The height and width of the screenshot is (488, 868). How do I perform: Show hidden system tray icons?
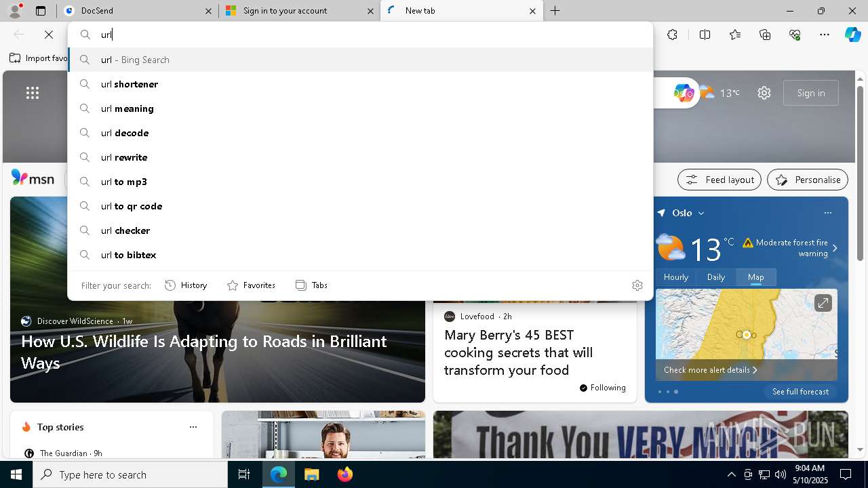732,474
